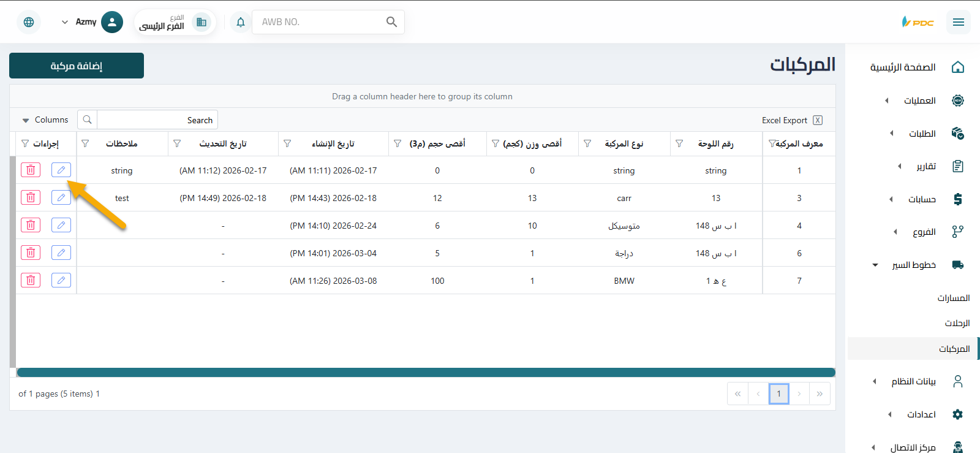Go to last page of pager
Image resolution: width=980 pixels, height=453 pixels.
(820, 394)
